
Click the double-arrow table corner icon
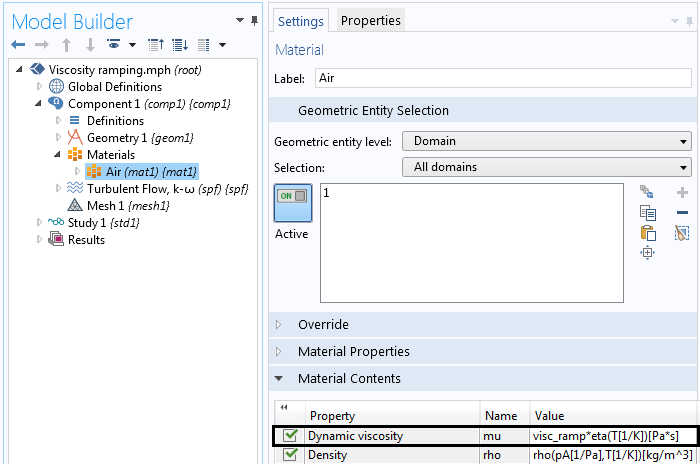pyautogui.click(x=284, y=407)
